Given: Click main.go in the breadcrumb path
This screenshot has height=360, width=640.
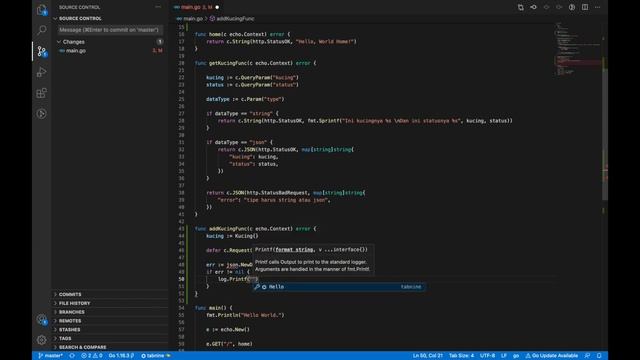Looking at the screenshot, I should 193,19.
